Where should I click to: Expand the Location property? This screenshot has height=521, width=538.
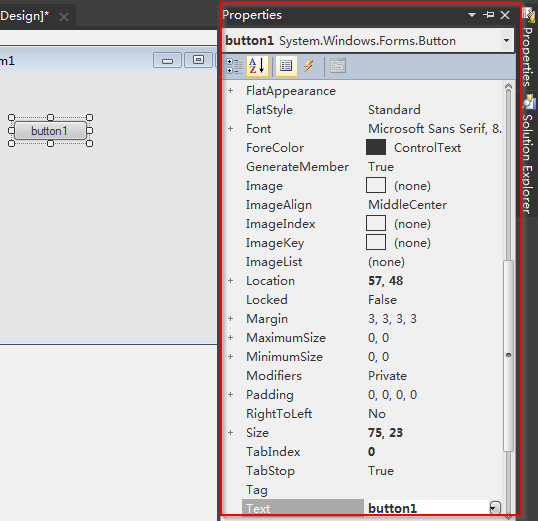231,281
